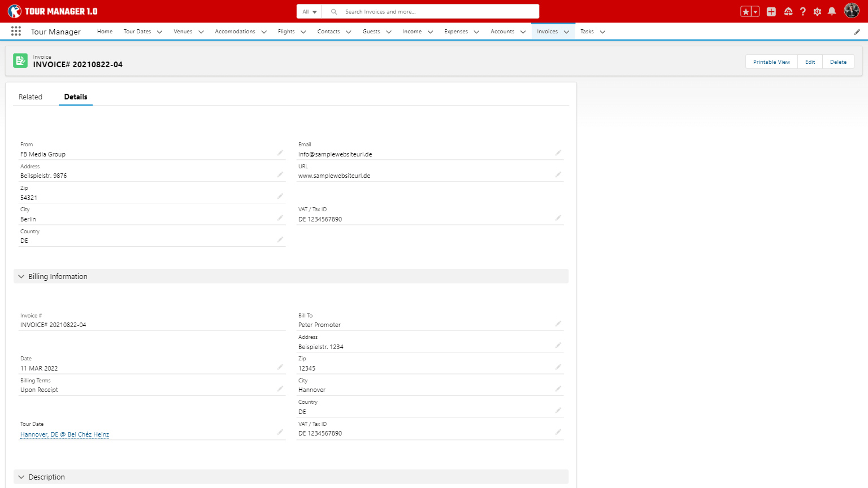Viewport: 868px width, 488px height.
Task: Expand the Invoices menu chevron
Action: click(x=566, y=32)
